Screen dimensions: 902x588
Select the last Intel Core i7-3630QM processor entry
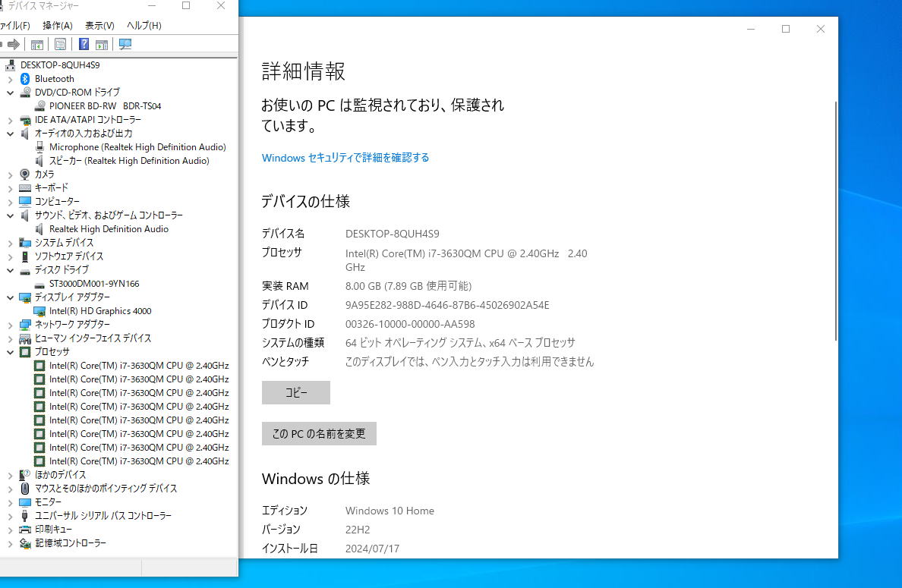point(139,461)
